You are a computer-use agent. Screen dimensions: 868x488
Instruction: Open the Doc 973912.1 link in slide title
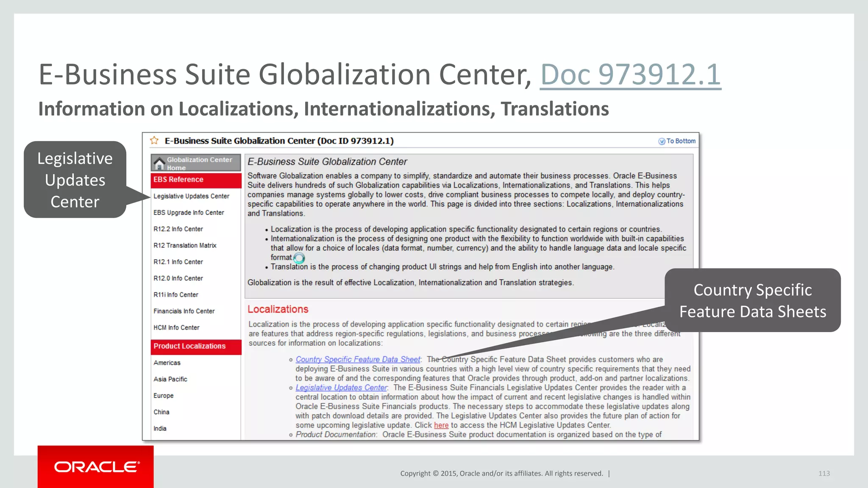click(630, 74)
